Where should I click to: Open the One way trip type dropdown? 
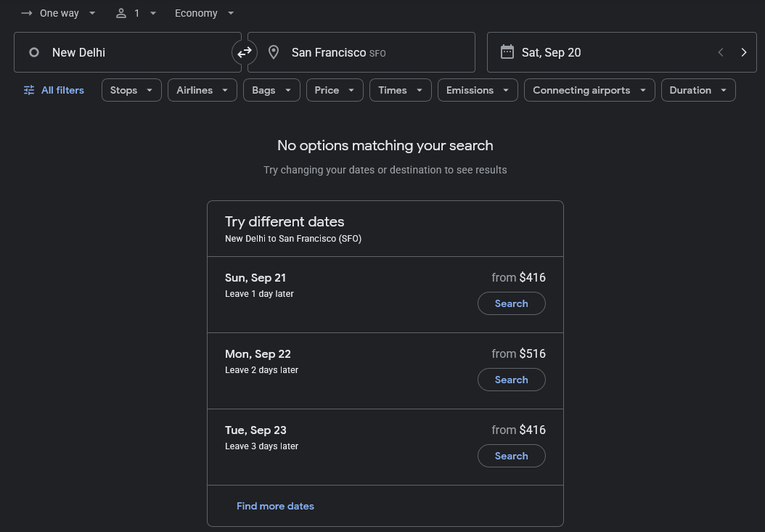tap(59, 13)
